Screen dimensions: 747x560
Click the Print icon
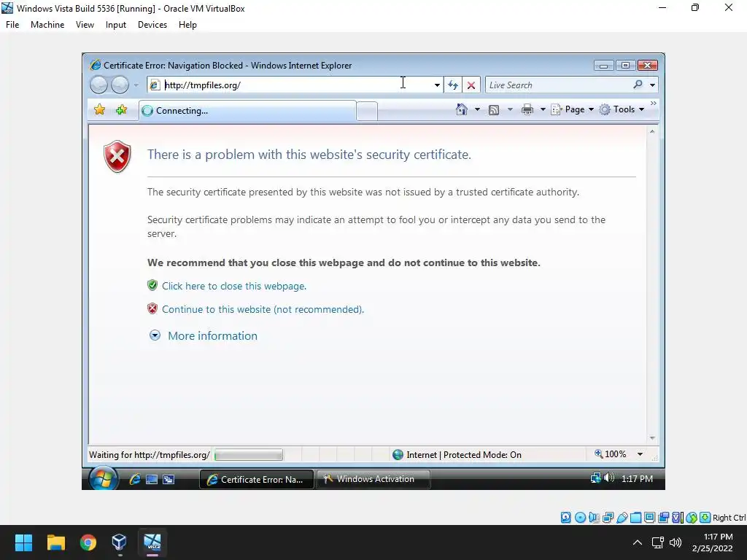click(527, 109)
